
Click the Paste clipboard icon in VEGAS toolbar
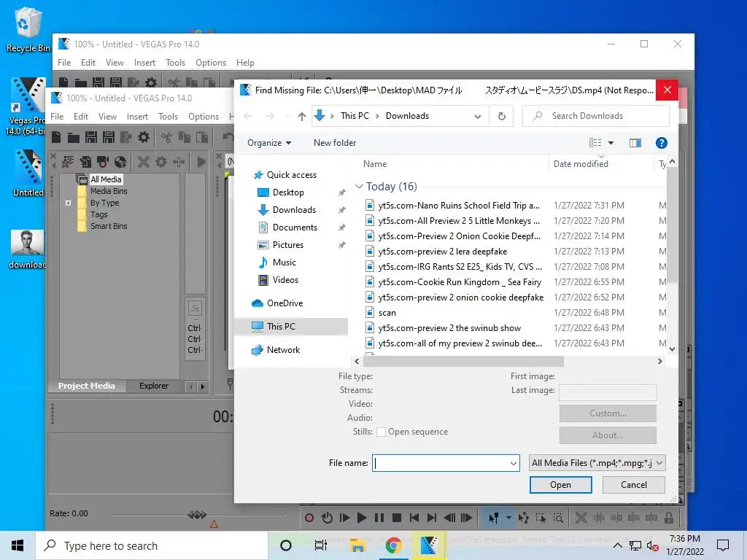coord(202,138)
